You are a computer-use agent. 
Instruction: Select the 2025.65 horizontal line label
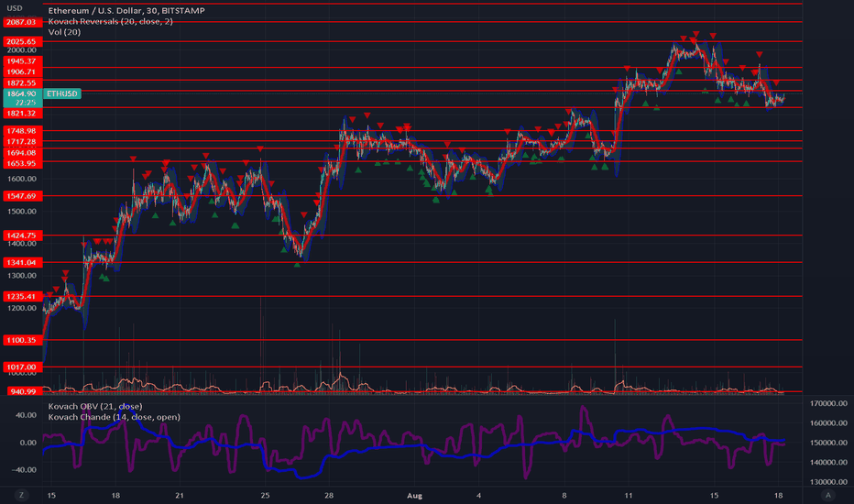coord(22,41)
